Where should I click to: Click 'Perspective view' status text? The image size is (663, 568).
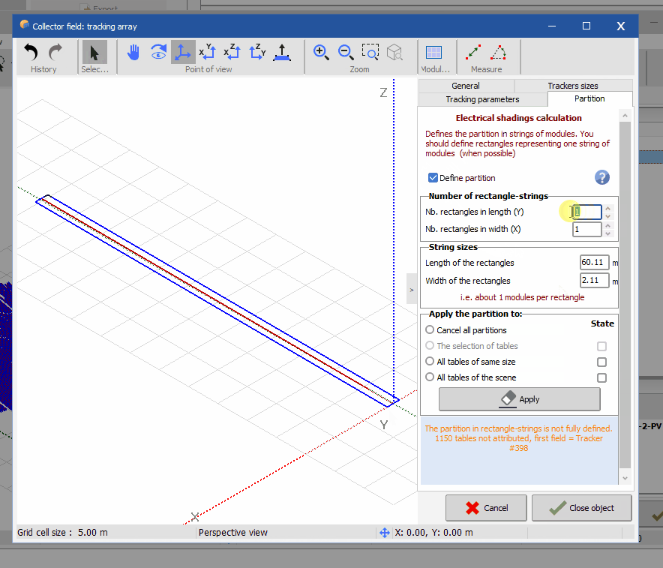click(233, 532)
